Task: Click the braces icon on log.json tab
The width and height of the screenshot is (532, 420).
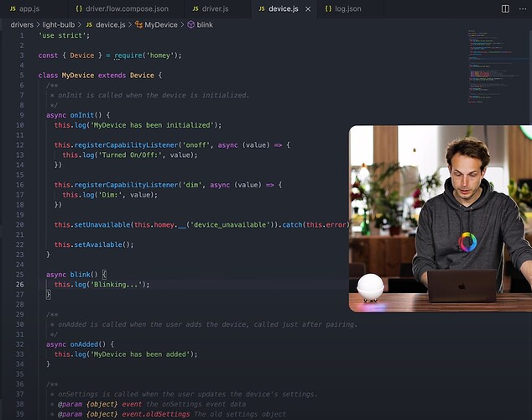Action: pos(328,9)
